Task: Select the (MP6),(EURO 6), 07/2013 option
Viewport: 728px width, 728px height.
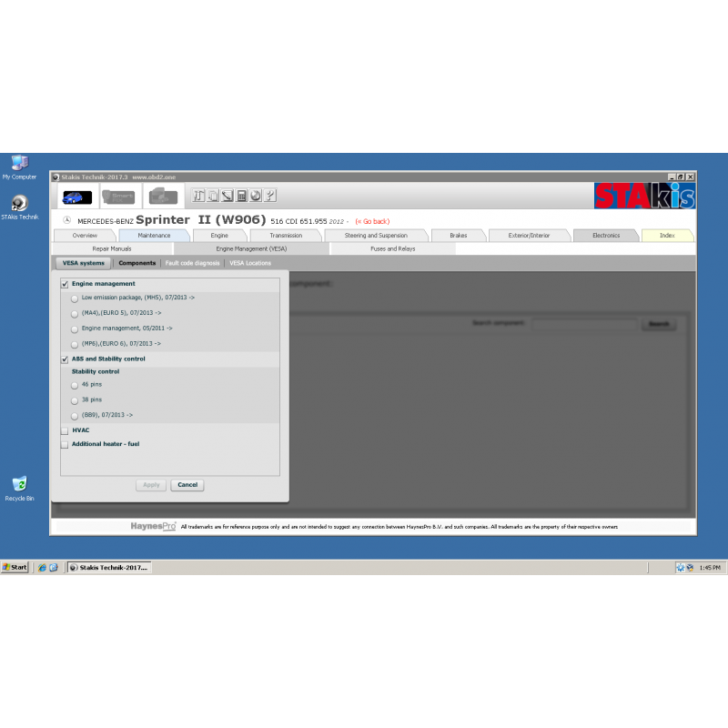Action: (75, 343)
